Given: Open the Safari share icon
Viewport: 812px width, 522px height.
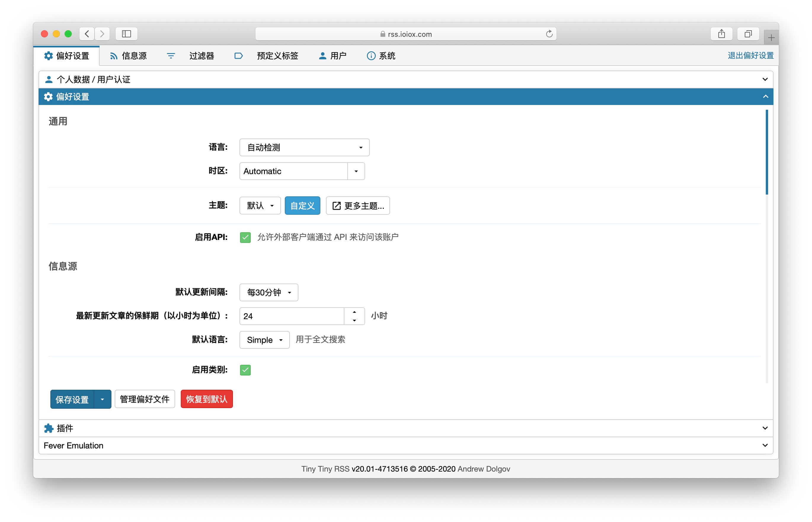Looking at the screenshot, I should click(x=721, y=34).
